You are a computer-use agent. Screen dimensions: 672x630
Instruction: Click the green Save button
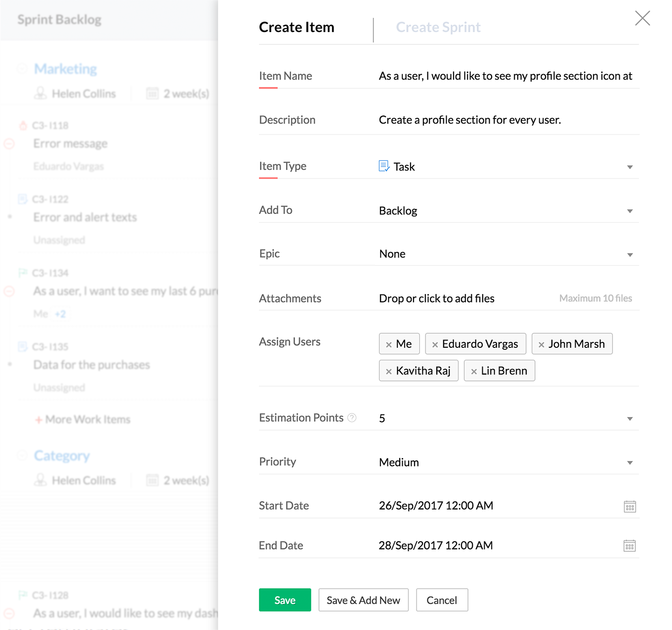pos(285,600)
